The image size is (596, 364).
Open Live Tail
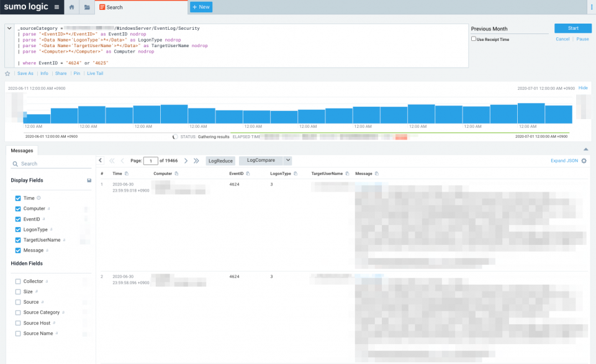[95, 73]
